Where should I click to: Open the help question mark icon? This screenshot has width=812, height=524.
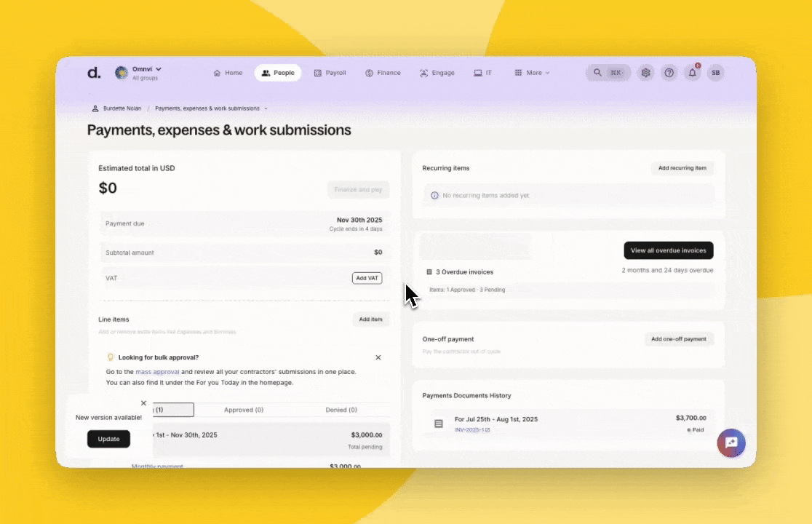click(x=669, y=73)
